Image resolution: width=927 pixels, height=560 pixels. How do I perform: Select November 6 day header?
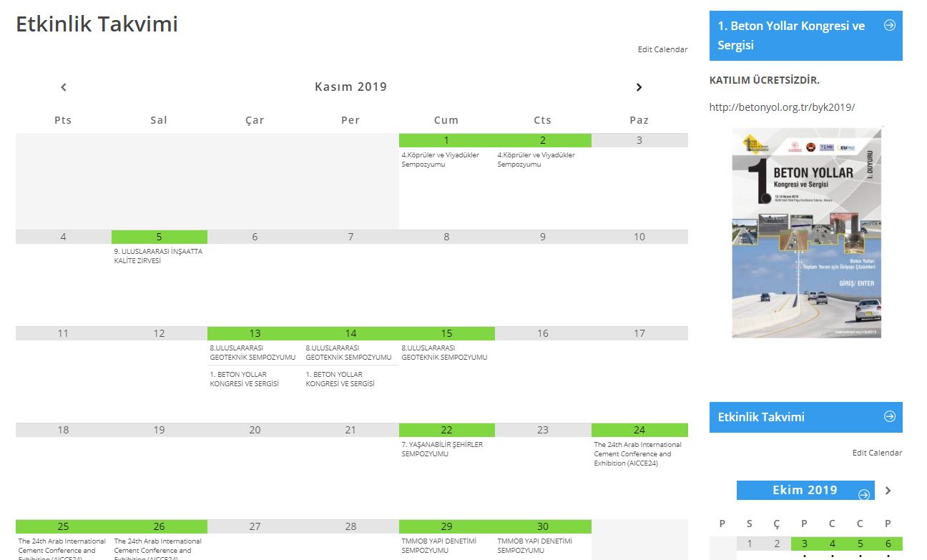point(255,237)
